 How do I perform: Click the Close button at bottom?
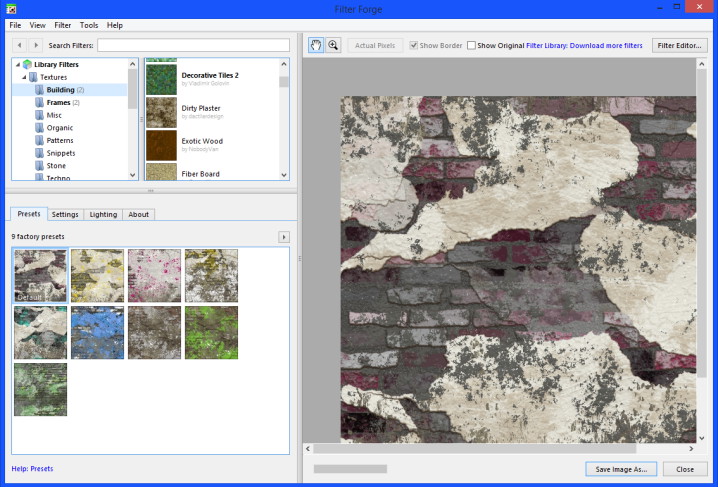click(x=685, y=469)
